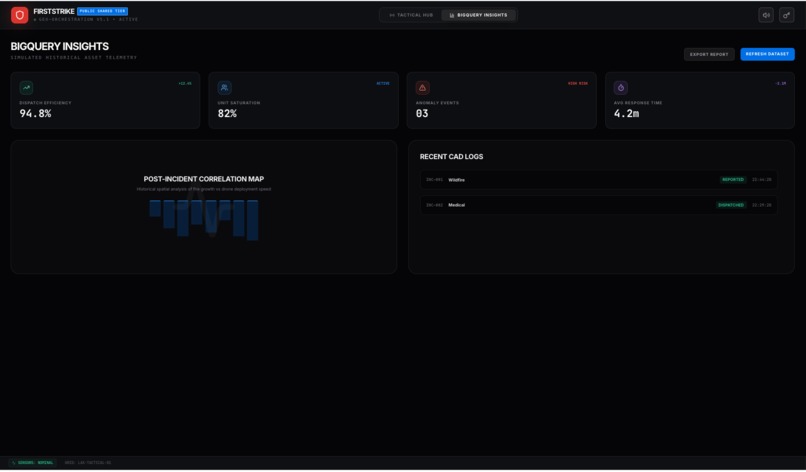Click the Dispatch Efficiency trend-up icon
Screen dimensions: 806x472
coord(26,87)
